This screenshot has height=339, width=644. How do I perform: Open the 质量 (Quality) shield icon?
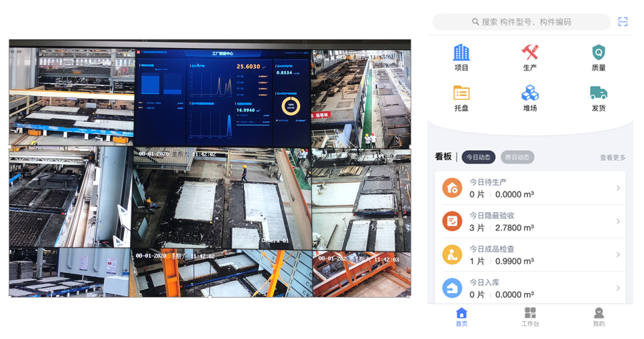tap(598, 53)
